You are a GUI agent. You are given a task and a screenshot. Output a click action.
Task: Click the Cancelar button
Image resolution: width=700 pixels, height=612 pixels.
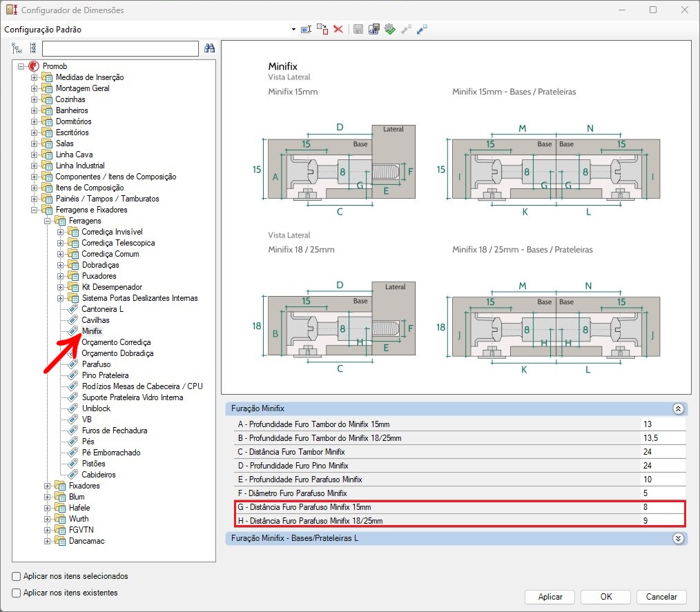tap(661, 597)
